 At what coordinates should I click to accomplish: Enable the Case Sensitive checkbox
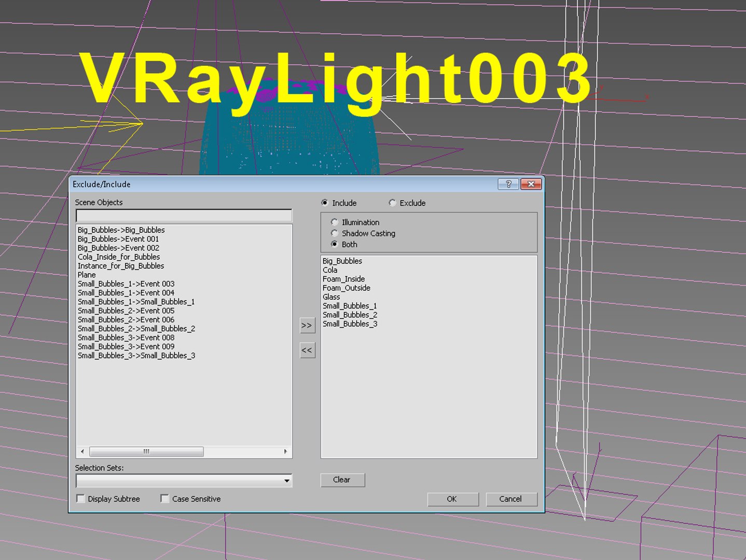[165, 499]
